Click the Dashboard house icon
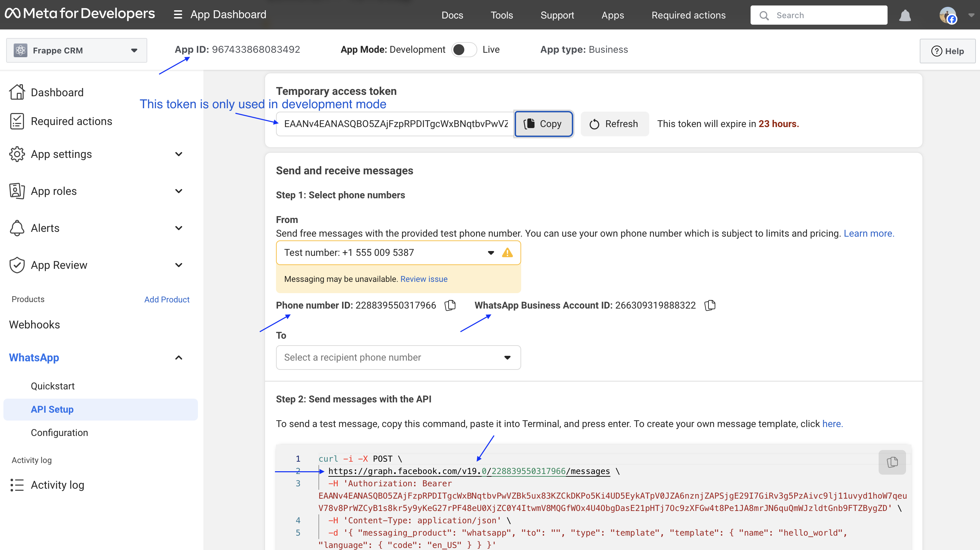The image size is (980, 550). (x=17, y=92)
